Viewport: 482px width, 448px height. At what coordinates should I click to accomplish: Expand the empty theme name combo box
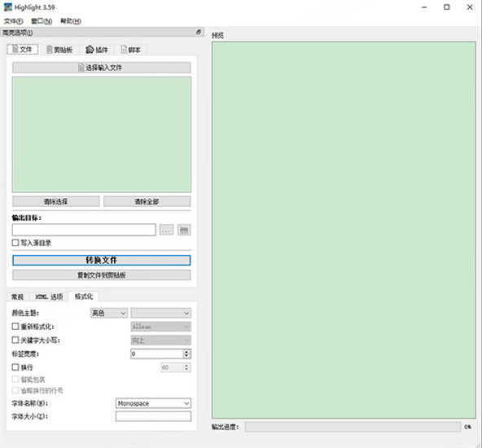tap(160, 313)
